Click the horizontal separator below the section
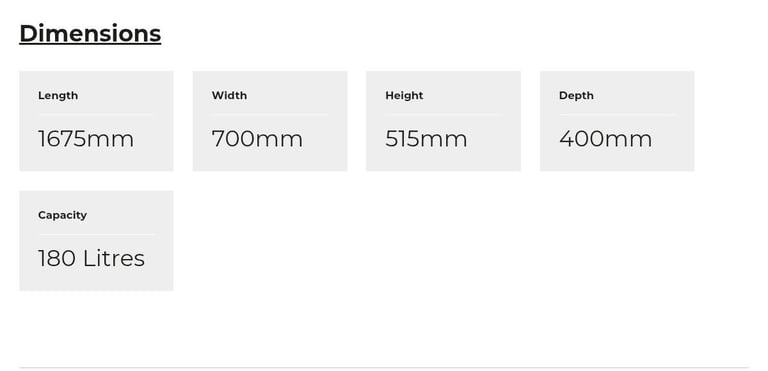This screenshot has height=371, width=768. 384,368
